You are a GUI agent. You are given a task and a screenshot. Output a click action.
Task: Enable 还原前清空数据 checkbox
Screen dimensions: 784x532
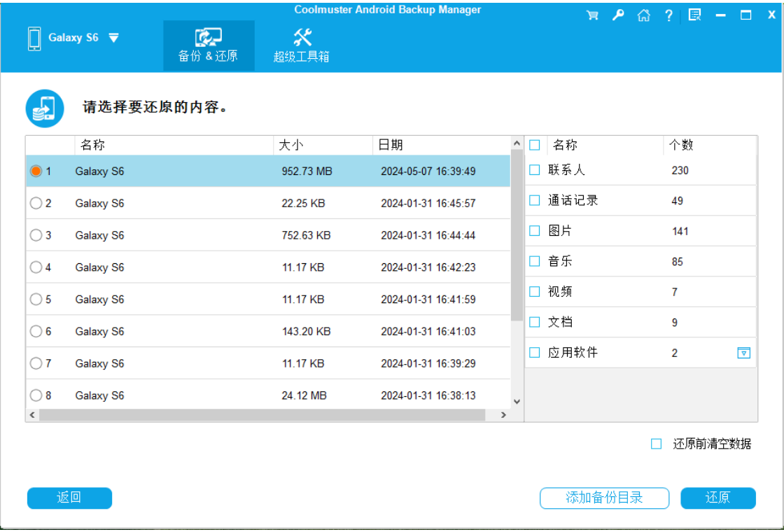656,444
